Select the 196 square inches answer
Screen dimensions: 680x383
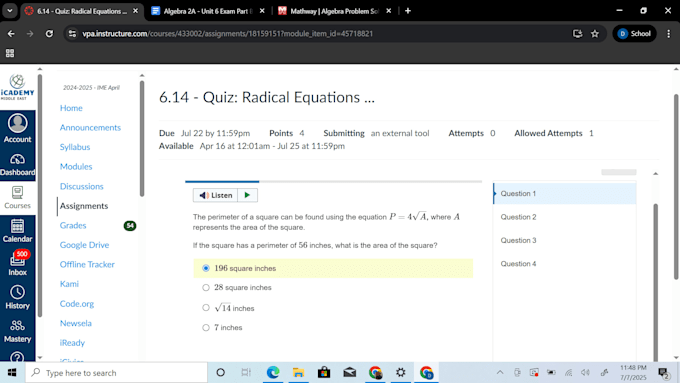tap(206, 268)
